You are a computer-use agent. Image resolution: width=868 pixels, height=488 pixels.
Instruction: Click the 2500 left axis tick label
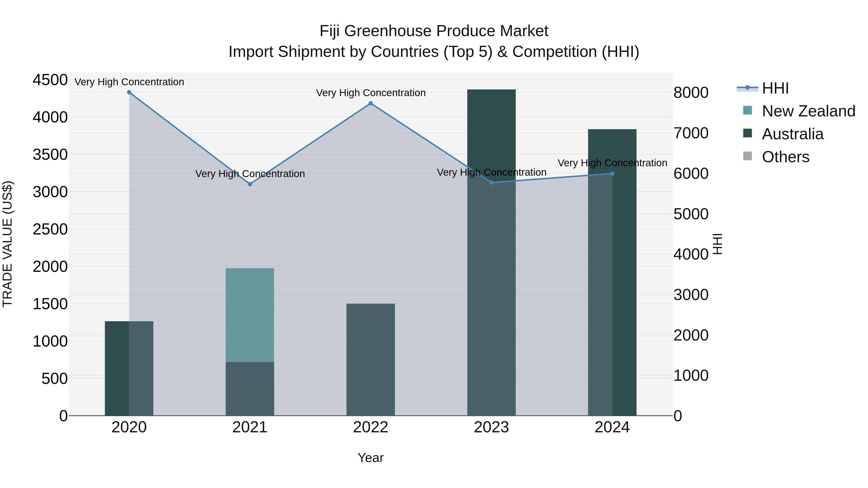(50, 229)
